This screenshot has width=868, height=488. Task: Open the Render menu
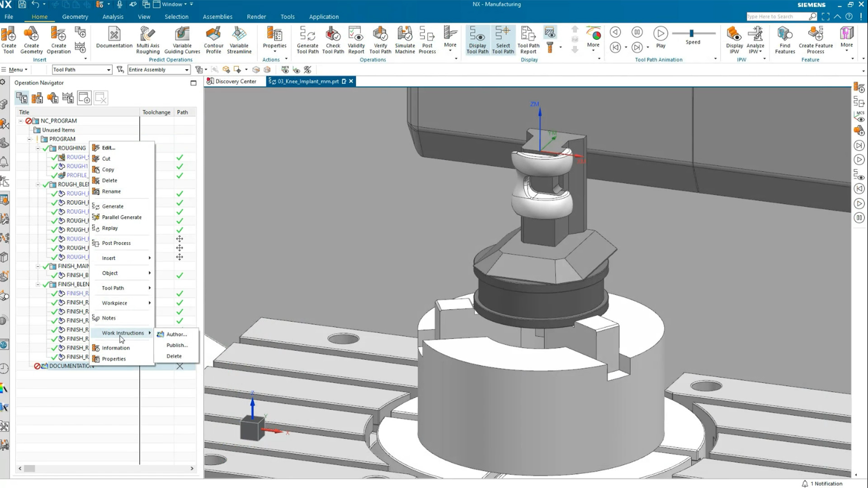(x=256, y=17)
